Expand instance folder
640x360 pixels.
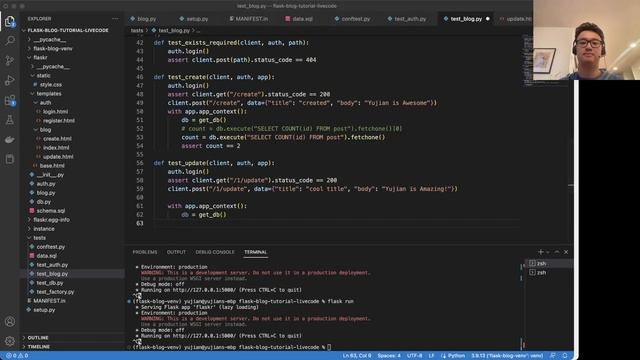(x=44, y=229)
